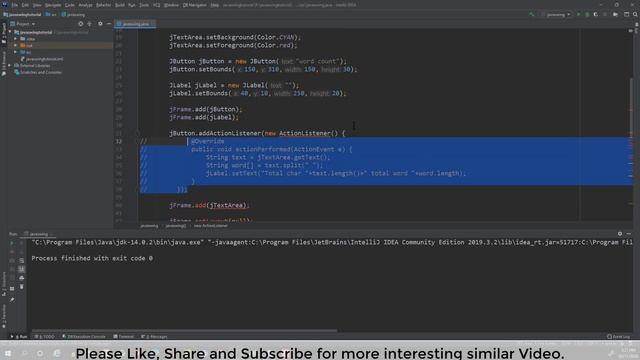This screenshot has width=640, height=360.
Task: Click the Windows taskbar search icon
Action: [x=24, y=353]
